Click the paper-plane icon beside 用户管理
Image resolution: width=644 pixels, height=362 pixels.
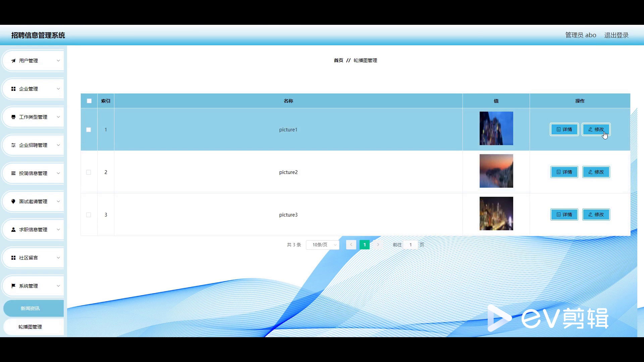13,61
